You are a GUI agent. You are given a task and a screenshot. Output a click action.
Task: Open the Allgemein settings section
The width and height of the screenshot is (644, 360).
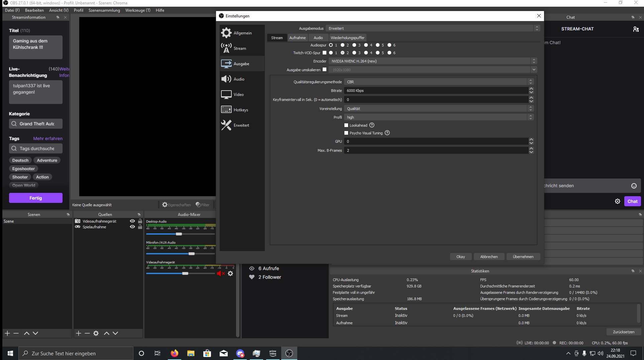click(x=242, y=33)
